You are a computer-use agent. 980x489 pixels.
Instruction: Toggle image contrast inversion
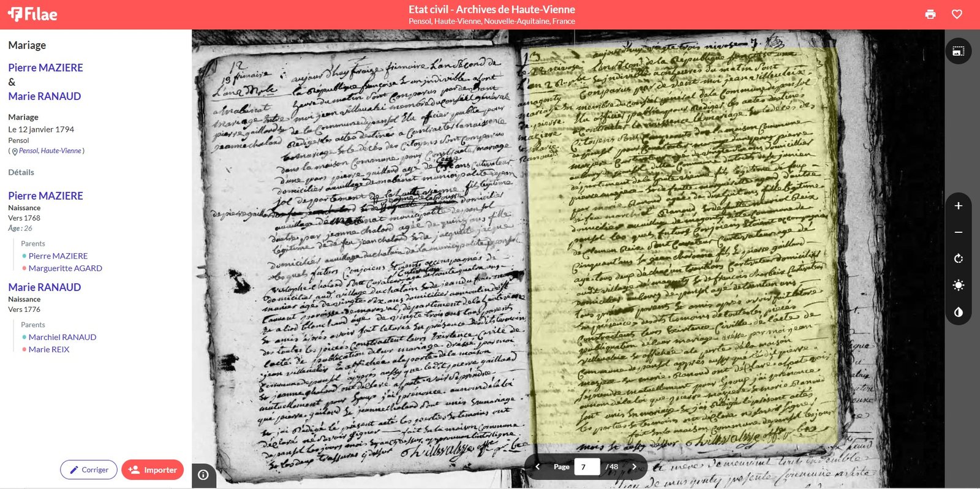959,312
